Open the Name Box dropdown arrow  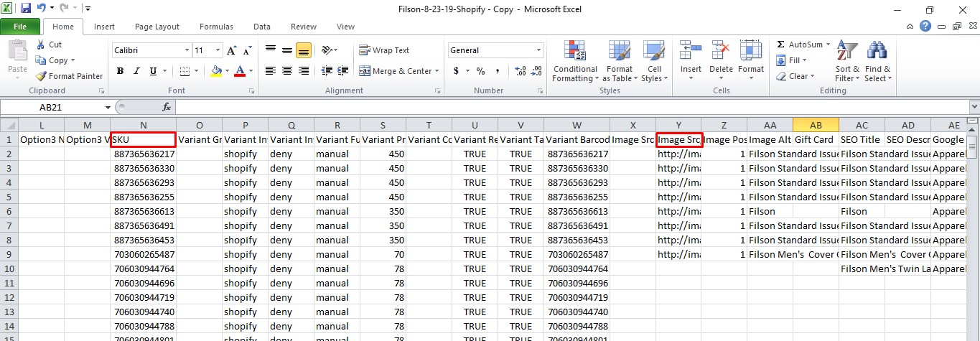(108, 107)
